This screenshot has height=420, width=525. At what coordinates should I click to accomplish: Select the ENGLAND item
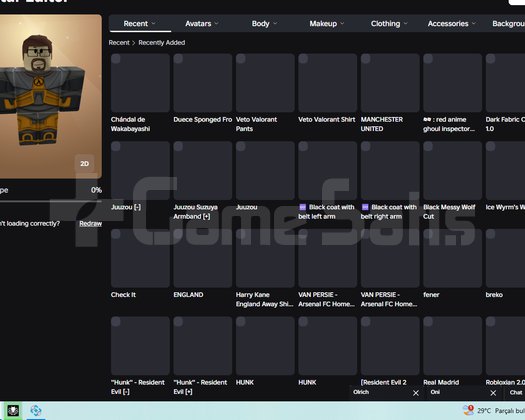(203, 258)
